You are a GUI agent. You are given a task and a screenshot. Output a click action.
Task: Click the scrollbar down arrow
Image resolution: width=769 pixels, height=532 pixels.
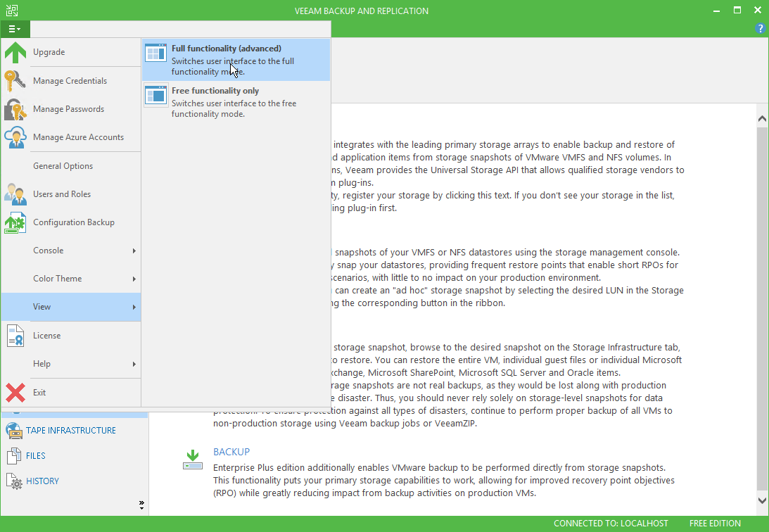pos(762,500)
